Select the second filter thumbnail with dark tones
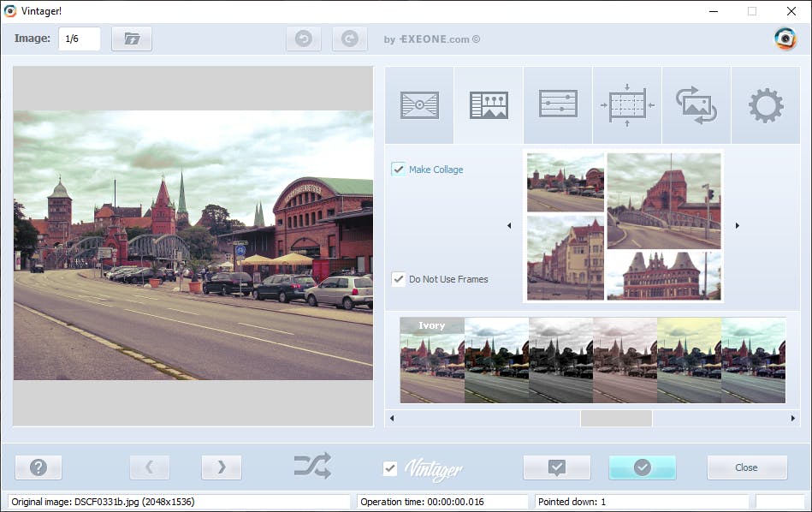Image resolution: width=812 pixels, height=512 pixels. point(496,360)
